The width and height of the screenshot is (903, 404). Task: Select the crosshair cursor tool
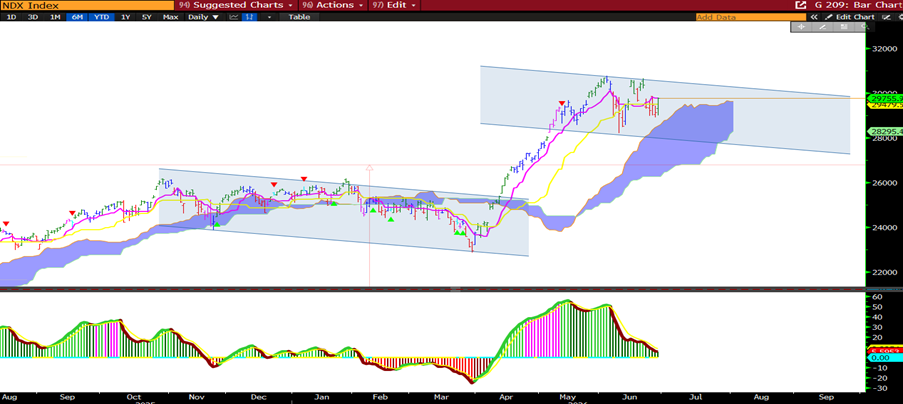[801, 26]
